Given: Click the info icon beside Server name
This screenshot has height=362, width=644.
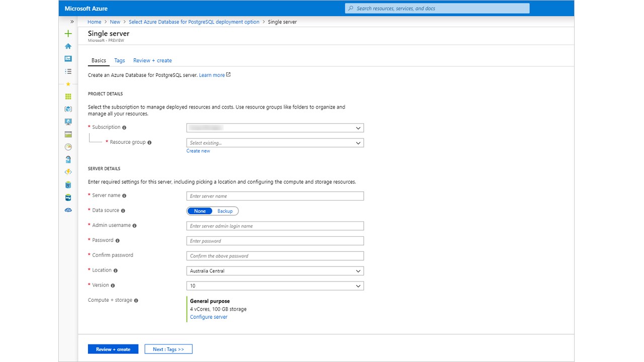Looking at the screenshot, I should click(124, 196).
